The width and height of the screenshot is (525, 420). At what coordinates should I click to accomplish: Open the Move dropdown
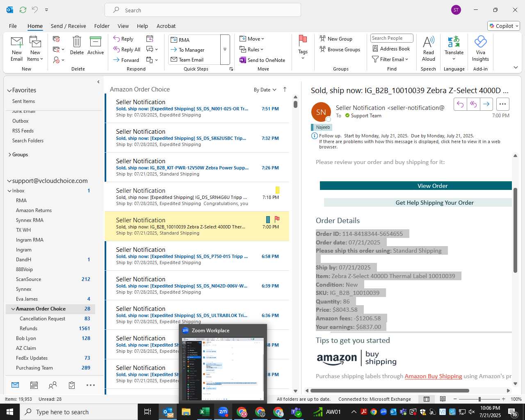pos(252,39)
